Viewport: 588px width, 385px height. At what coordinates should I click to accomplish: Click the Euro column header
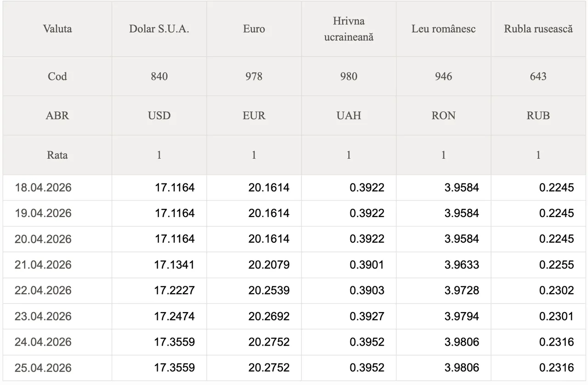pyautogui.click(x=254, y=29)
